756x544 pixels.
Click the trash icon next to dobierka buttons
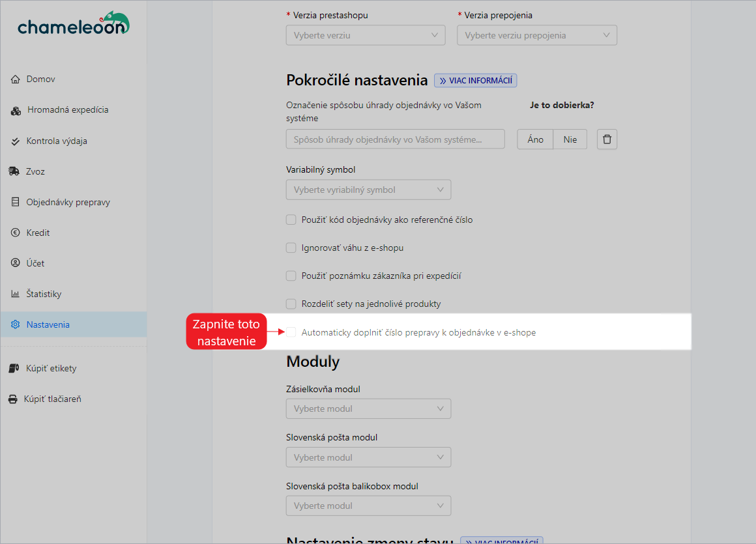607,139
